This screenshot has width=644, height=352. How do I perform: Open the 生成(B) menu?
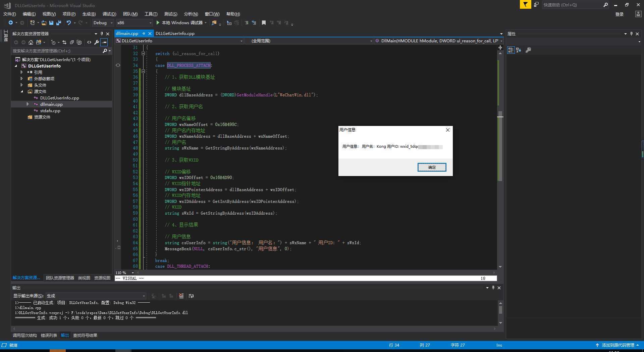(89, 14)
